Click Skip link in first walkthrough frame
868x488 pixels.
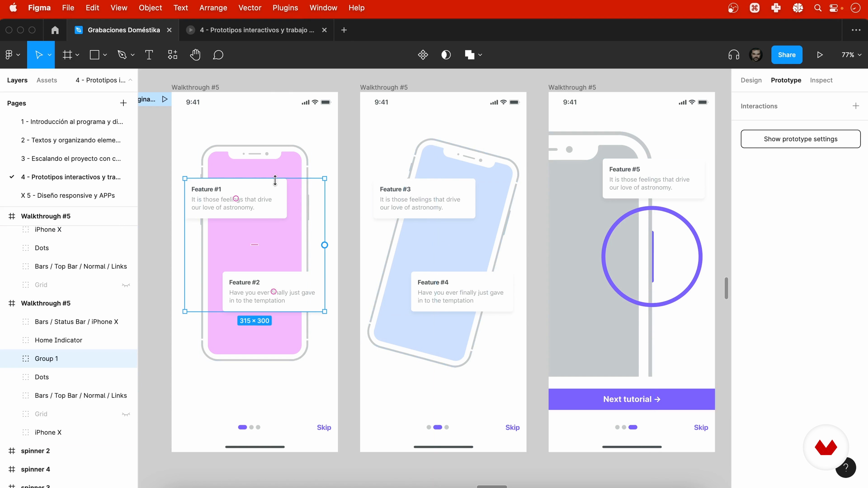324,427
